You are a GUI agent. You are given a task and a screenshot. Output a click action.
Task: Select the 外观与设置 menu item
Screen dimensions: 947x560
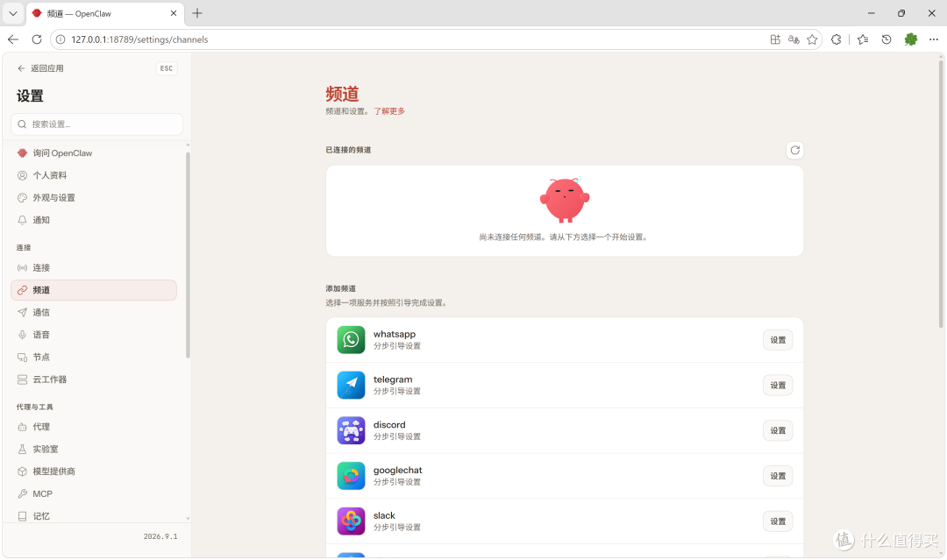(94, 198)
